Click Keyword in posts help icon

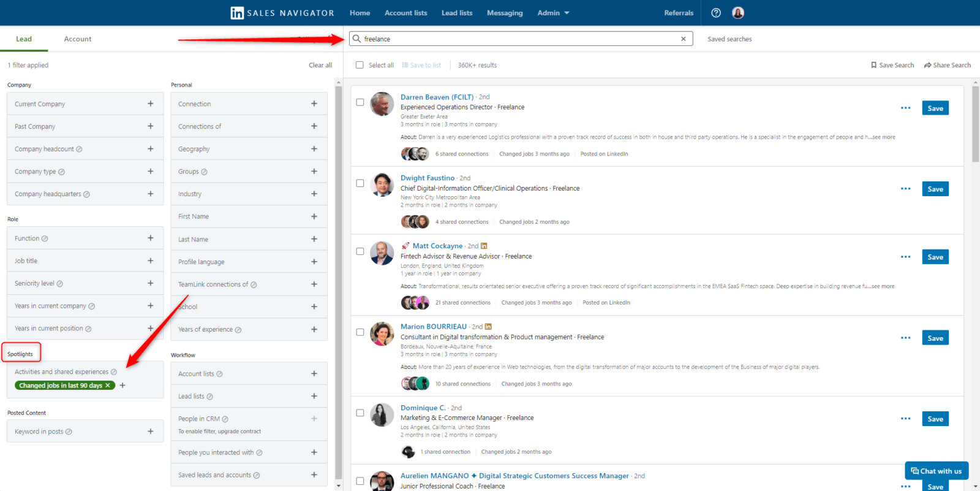pos(69,432)
